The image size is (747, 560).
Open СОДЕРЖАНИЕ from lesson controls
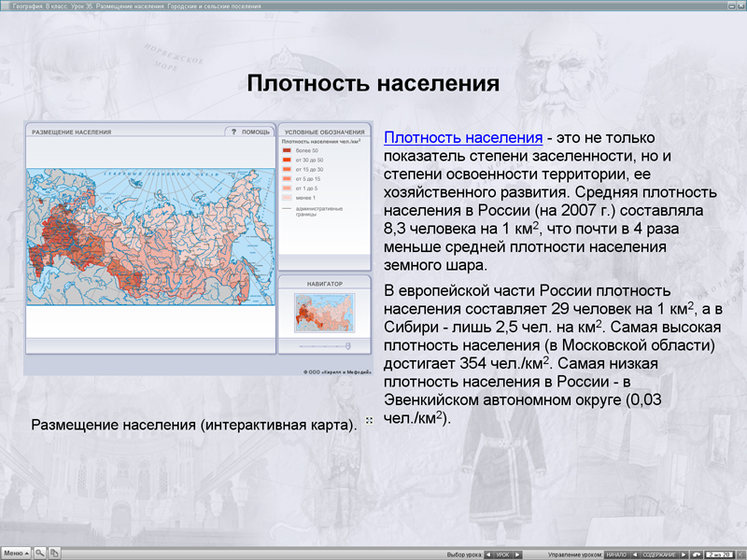point(660,553)
